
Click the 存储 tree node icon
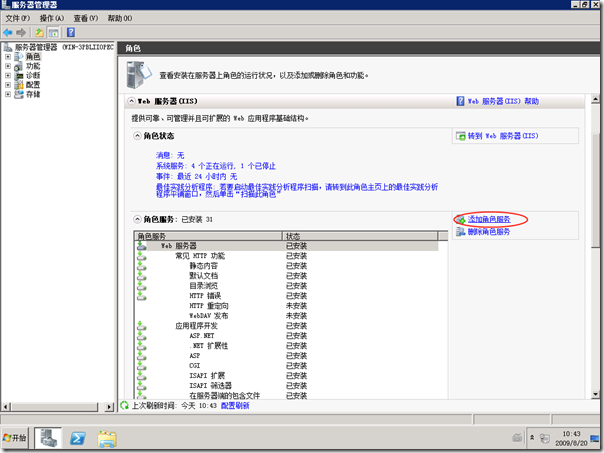pyautogui.click(x=18, y=94)
